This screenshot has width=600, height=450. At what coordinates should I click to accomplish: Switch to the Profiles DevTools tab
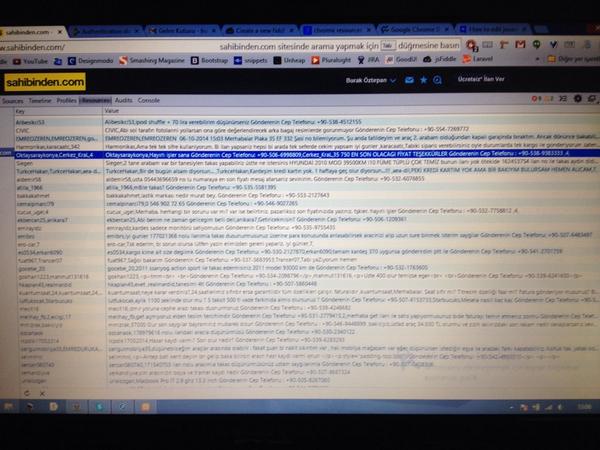(67, 101)
